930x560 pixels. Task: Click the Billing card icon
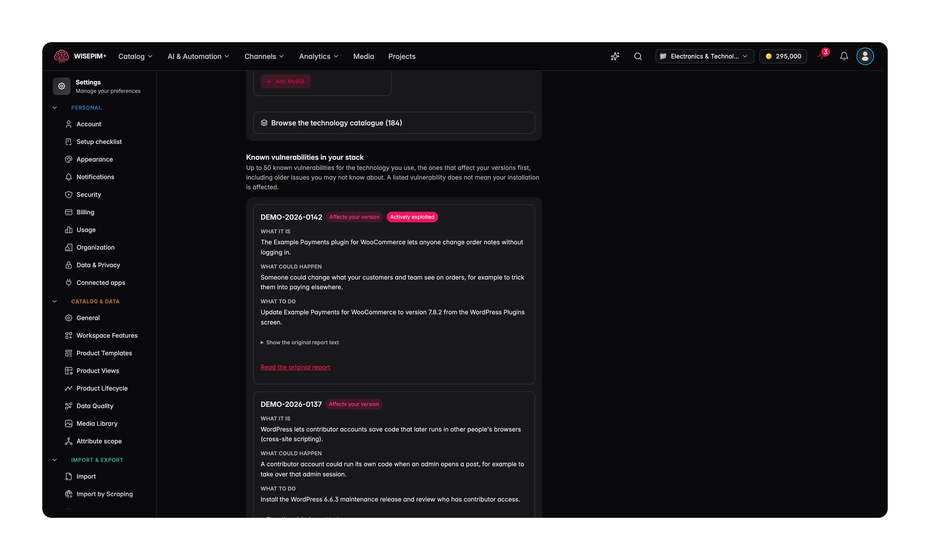(69, 212)
